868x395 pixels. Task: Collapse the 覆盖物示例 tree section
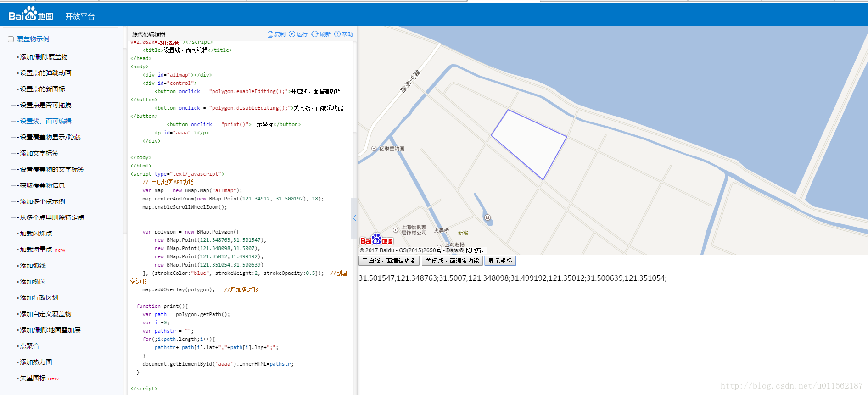tap(11, 39)
